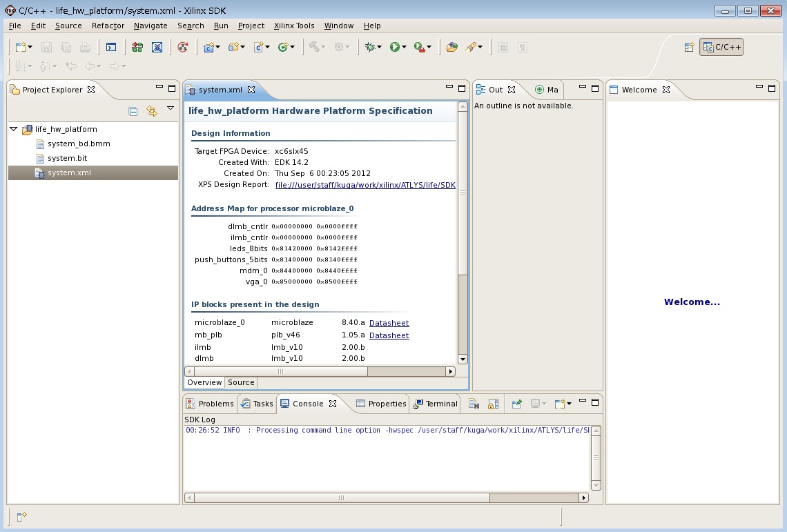Maximize the Project Explorer panel
This screenshot has height=532, width=787.
click(x=172, y=88)
